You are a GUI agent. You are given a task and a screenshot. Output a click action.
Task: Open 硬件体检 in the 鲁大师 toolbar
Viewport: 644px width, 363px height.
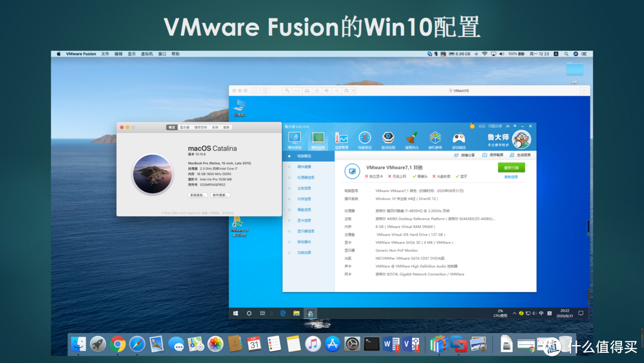295,140
